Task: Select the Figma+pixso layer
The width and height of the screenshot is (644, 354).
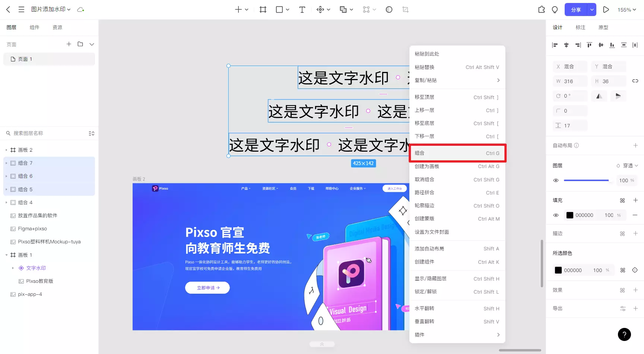Action: tap(49, 229)
